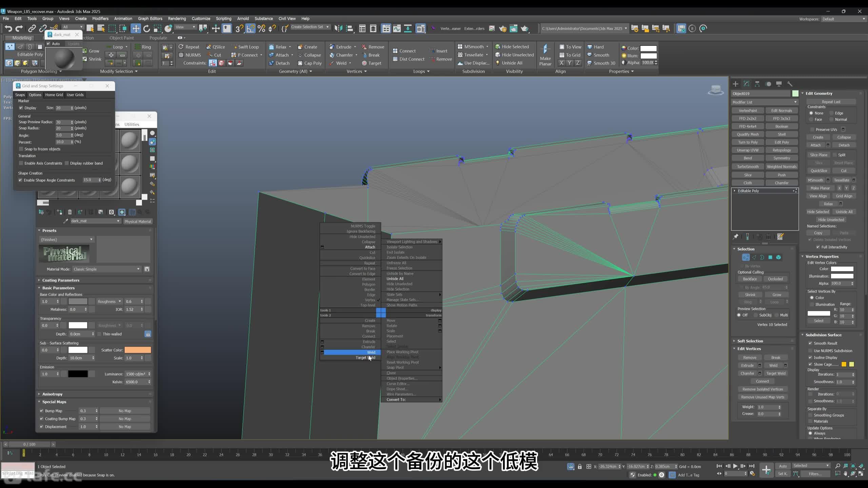Toggle selection lock icon in status bar
Screen dimensions: 868x488
(x=580, y=467)
